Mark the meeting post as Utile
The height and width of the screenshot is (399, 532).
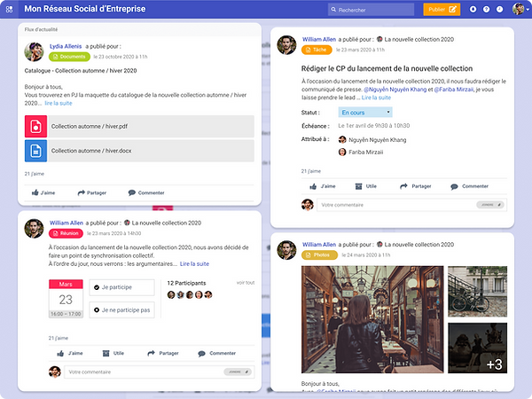pos(113,353)
